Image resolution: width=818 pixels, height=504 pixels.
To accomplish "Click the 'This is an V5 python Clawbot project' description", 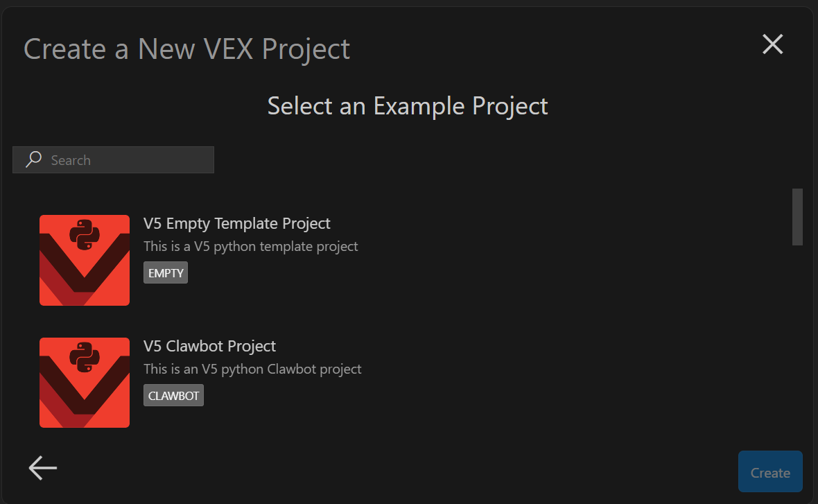I will (x=252, y=369).
